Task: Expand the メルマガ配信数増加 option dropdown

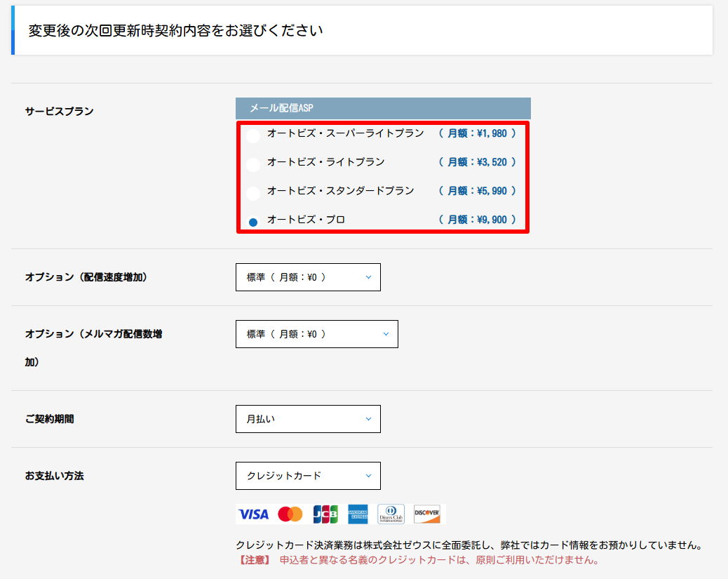Action: pos(316,334)
